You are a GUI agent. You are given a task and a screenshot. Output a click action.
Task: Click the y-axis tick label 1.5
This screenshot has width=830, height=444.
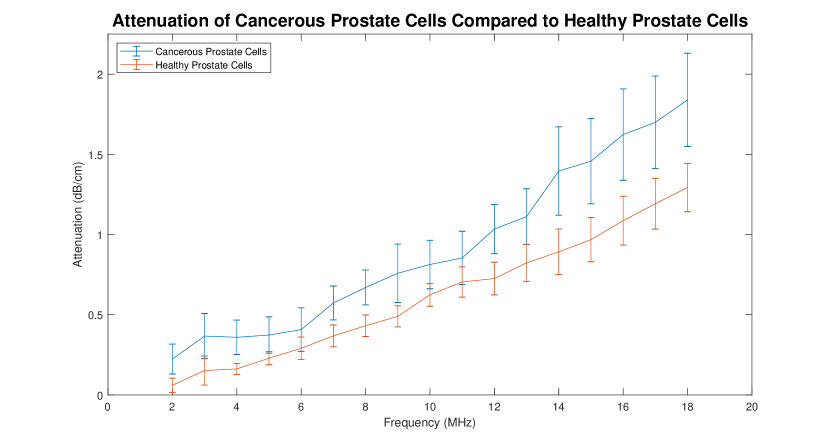click(x=93, y=155)
